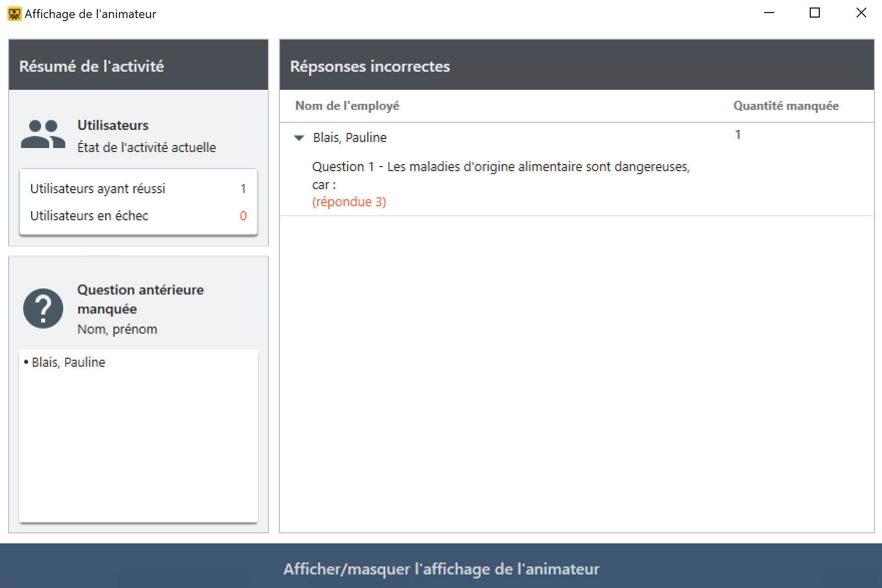The height and width of the screenshot is (588, 882).
Task: Click État de l'activité actuelle label
Action: coord(146,148)
